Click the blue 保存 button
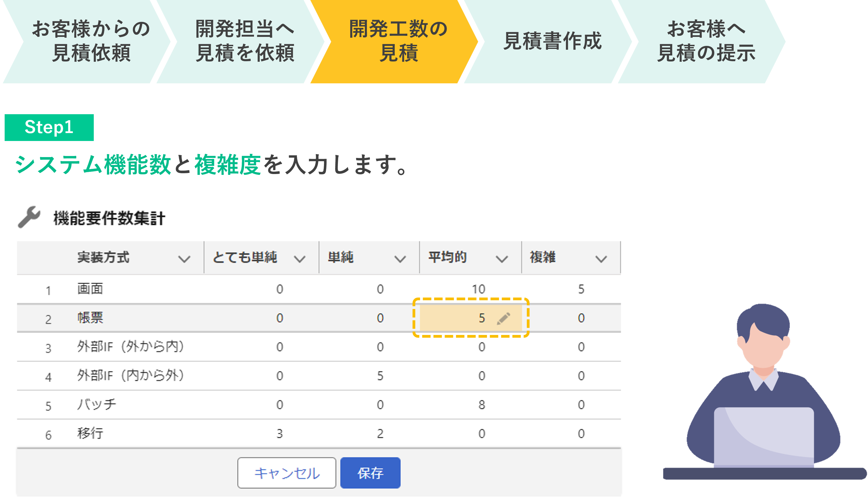Image resolution: width=868 pixels, height=503 pixels. [x=370, y=473]
